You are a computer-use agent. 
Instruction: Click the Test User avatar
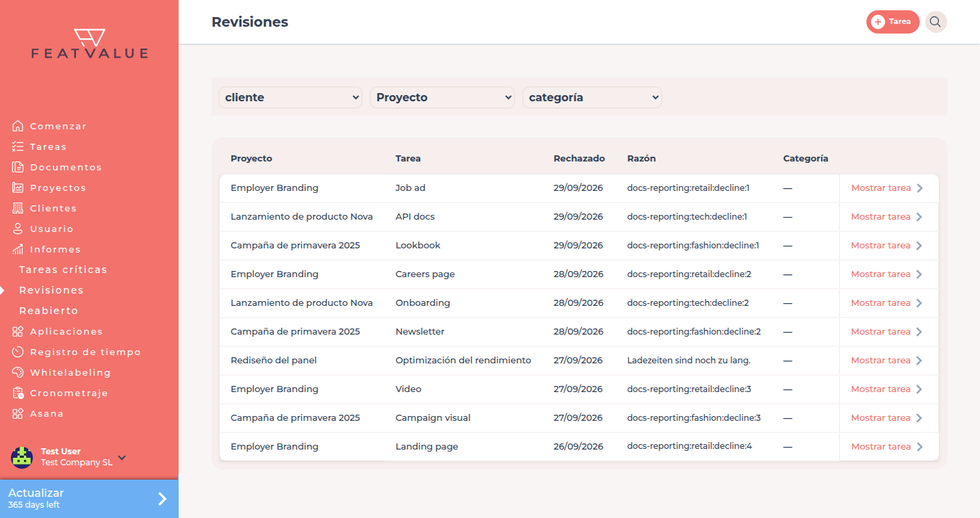click(22, 457)
